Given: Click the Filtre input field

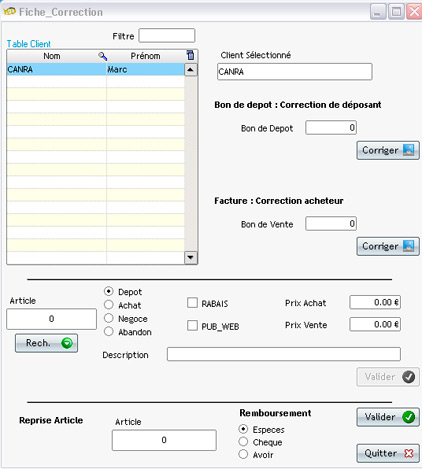Looking at the screenshot, I should click(x=167, y=35).
